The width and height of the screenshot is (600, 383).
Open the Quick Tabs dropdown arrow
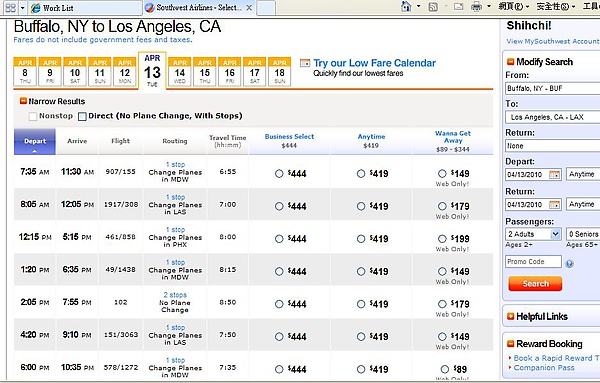point(23,8)
